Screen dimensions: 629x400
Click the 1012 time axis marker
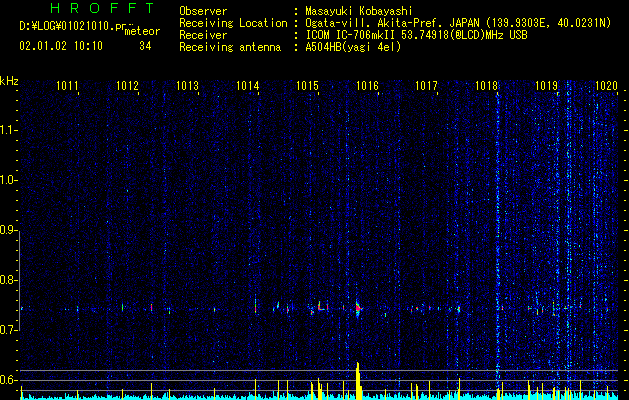tap(127, 86)
